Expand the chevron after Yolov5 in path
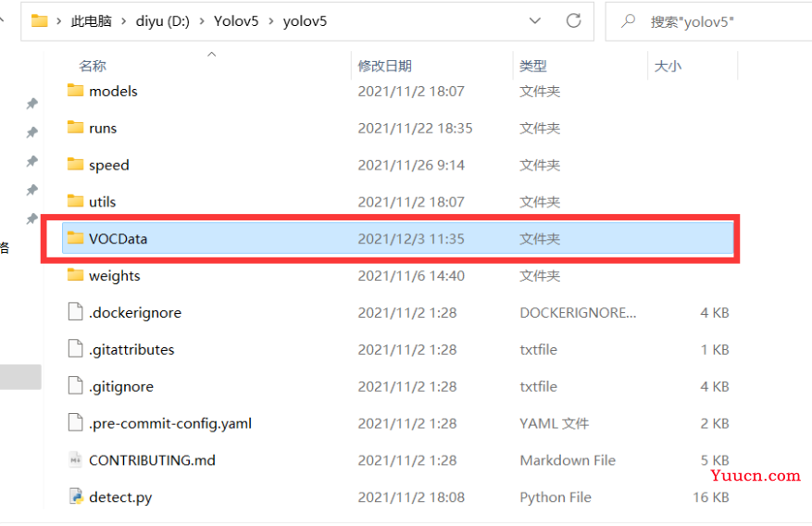The height and width of the screenshot is (526, 812). tap(271, 21)
